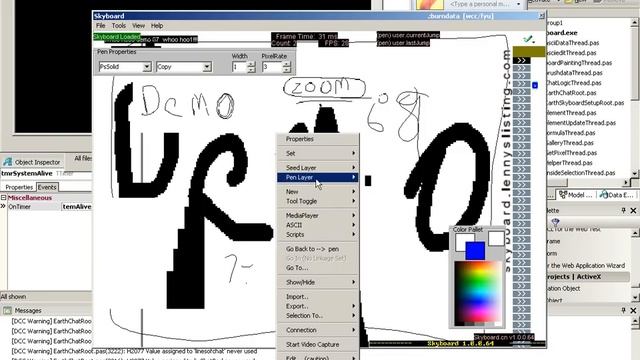Image resolution: width=640 pixels, height=360 pixels.
Task: Open the personal message dropdown arrow
Action: pyautogui.click(x=518, y=4)
